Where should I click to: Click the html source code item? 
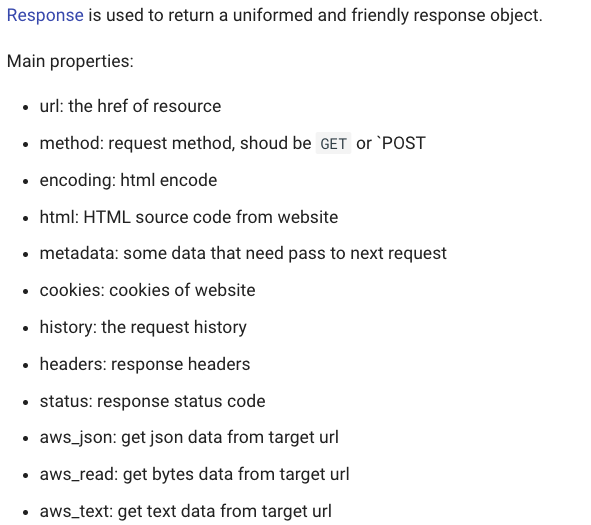pos(188,217)
